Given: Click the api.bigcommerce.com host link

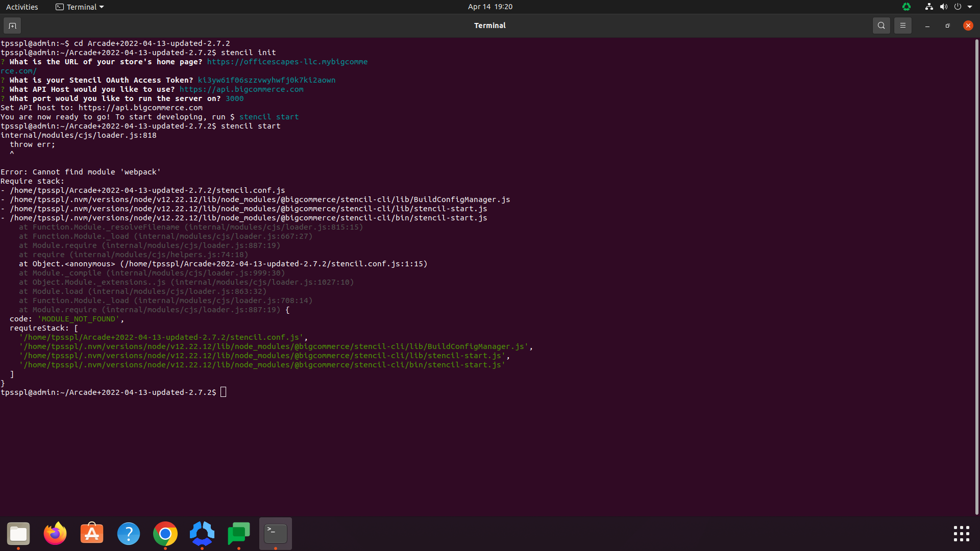Looking at the screenshot, I should (241, 89).
